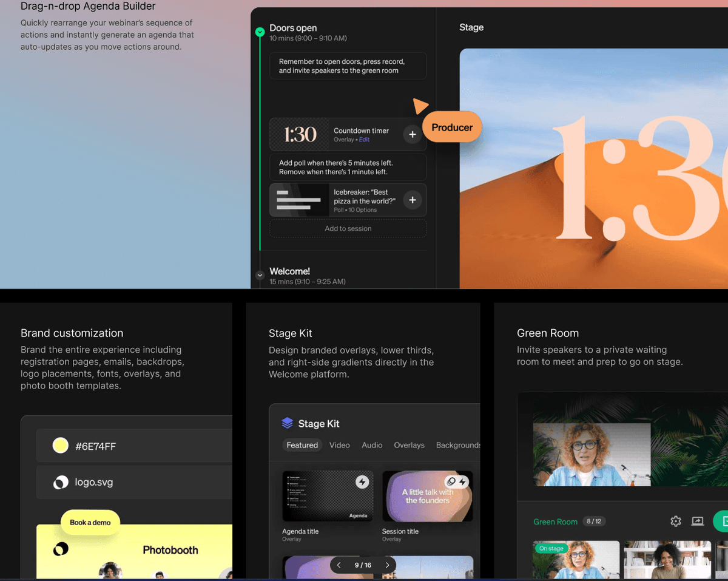
Task: Click the lightning bolt on Agenda title overlay
Action: coord(362,482)
